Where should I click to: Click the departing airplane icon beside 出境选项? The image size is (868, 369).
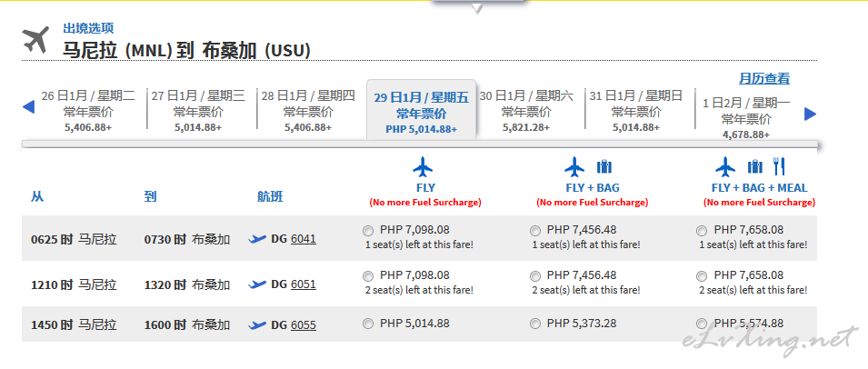36,39
